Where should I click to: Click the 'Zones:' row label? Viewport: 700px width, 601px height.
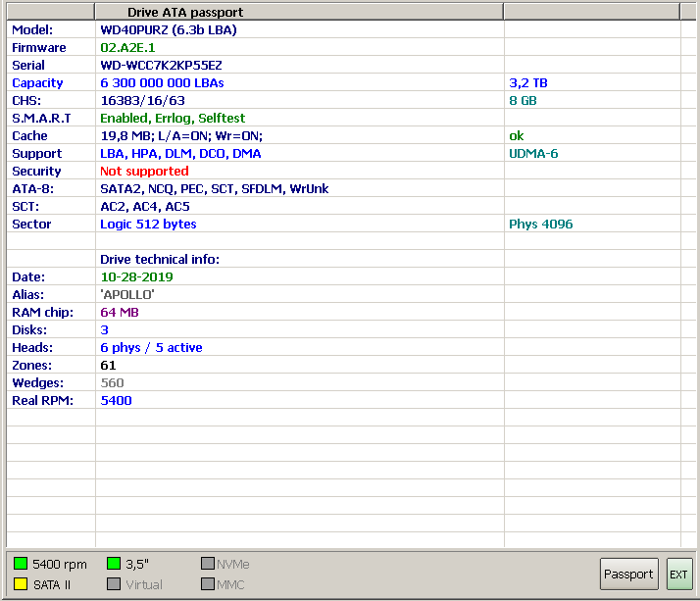pyautogui.click(x=31, y=366)
